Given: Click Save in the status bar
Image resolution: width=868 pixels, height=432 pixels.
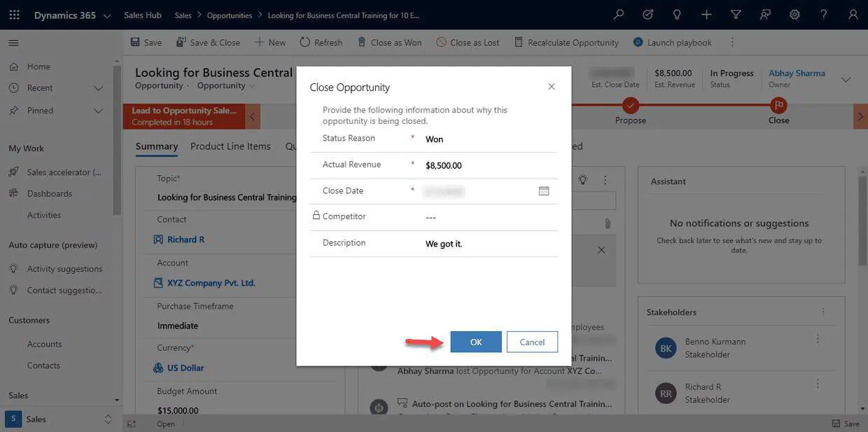Looking at the screenshot, I should click(x=846, y=424).
